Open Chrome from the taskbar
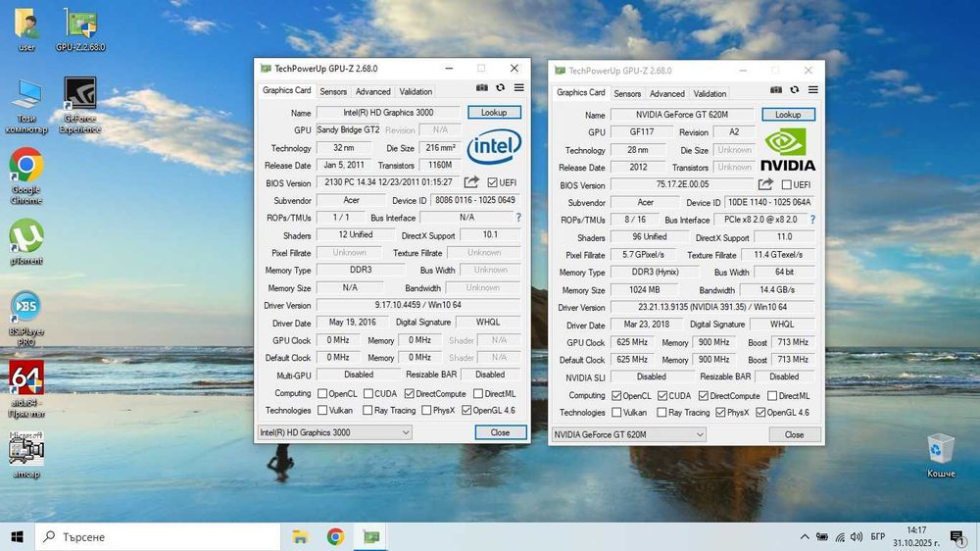Viewport: 980px width, 551px height. [335, 536]
